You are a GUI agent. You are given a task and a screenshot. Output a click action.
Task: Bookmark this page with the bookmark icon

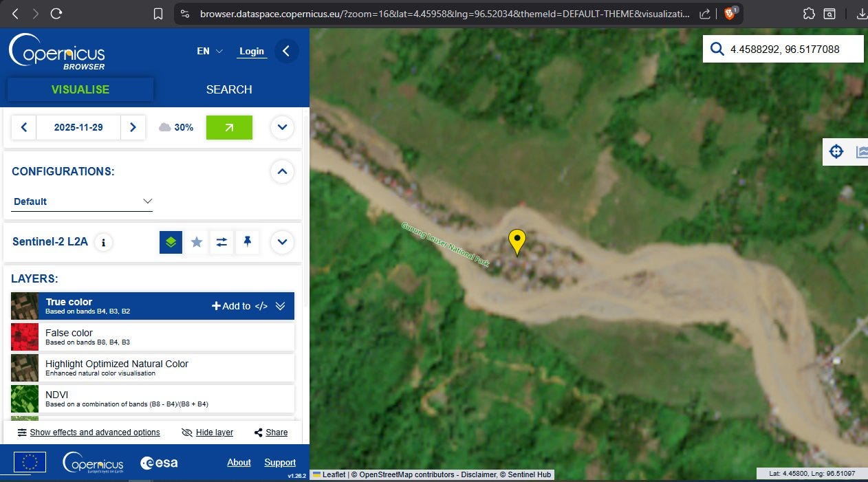[x=158, y=14]
